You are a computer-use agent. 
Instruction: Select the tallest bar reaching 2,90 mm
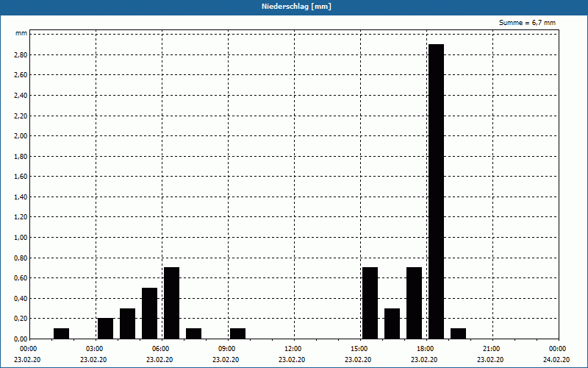(x=436, y=191)
